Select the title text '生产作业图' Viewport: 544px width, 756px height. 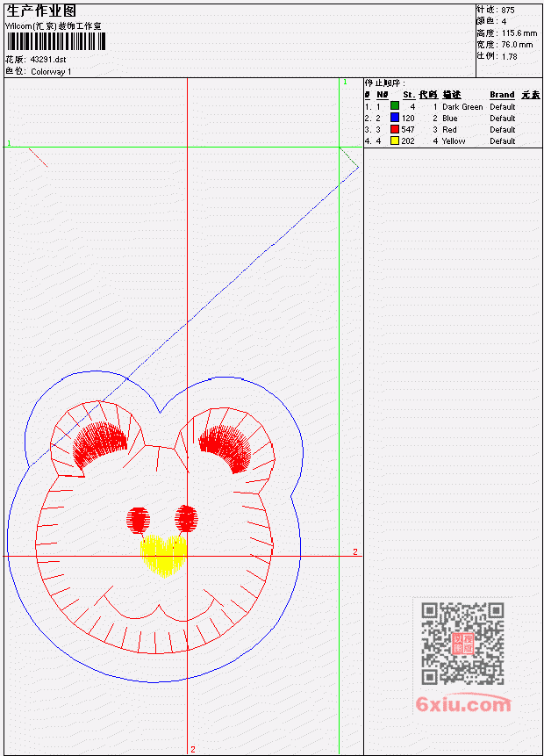pos(41,11)
